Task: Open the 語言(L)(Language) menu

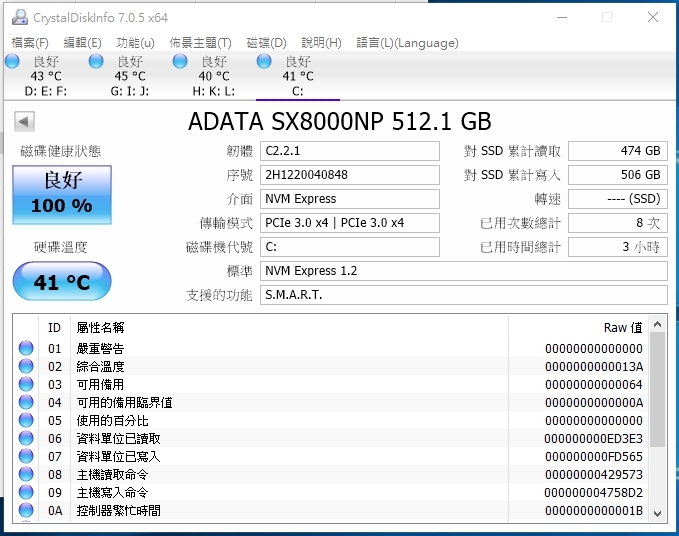Action: tap(407, 42)
